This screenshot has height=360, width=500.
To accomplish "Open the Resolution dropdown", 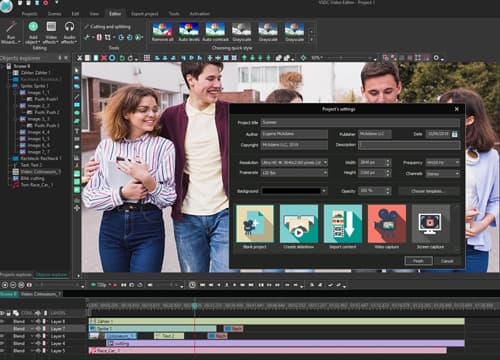I will [x=294, y=163].
